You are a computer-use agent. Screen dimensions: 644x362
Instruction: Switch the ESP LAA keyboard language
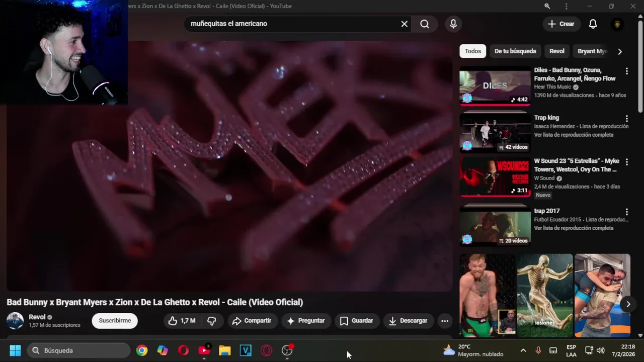[x=571, y=350]
